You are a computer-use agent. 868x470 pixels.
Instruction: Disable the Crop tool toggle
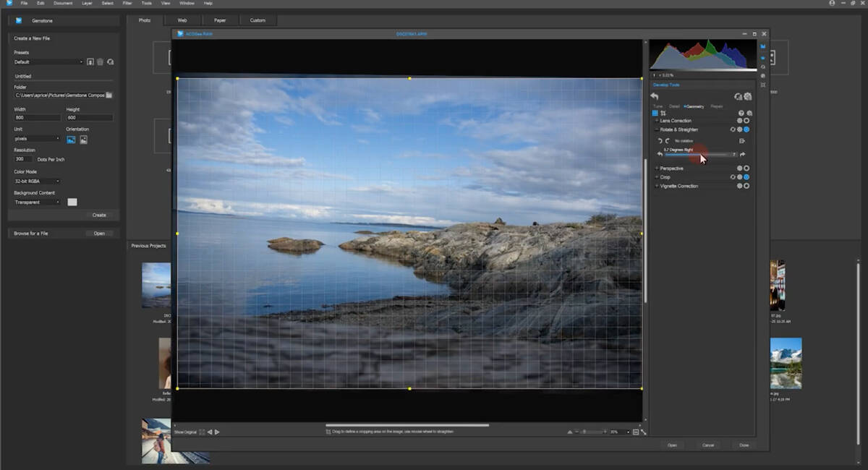[746, 177]
